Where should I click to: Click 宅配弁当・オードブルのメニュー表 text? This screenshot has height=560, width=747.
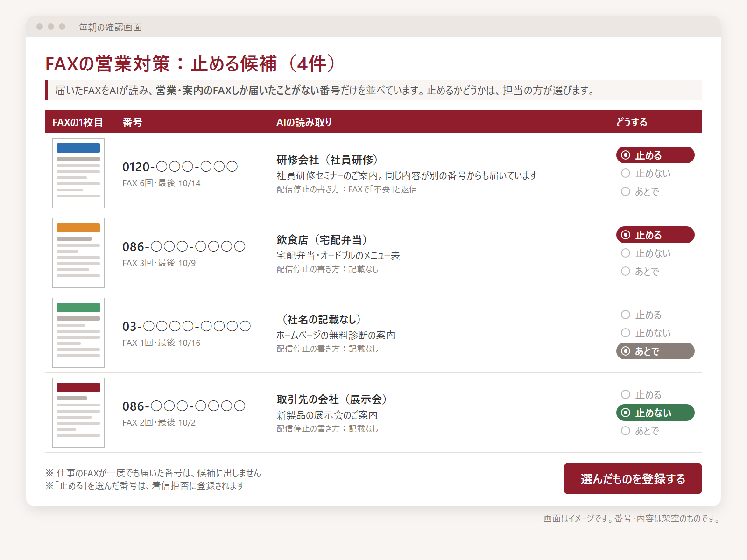(338, 255)
